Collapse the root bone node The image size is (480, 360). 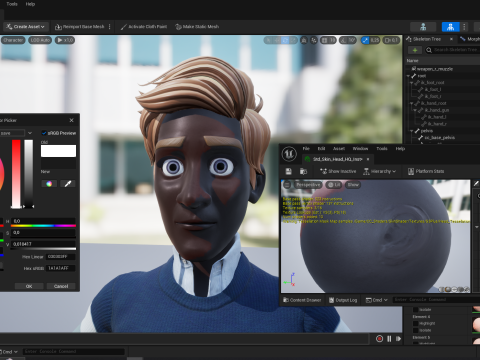pyautogui.click(x=408, y=76)
